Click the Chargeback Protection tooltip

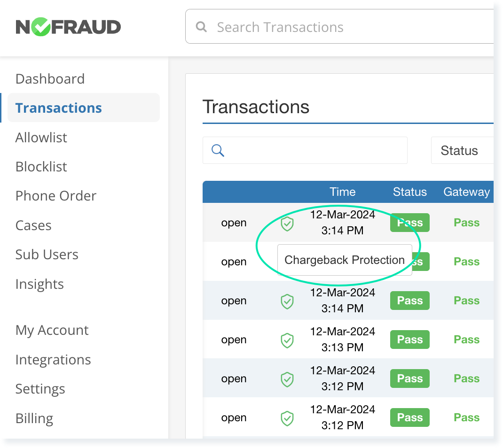(x=345, y=260)
